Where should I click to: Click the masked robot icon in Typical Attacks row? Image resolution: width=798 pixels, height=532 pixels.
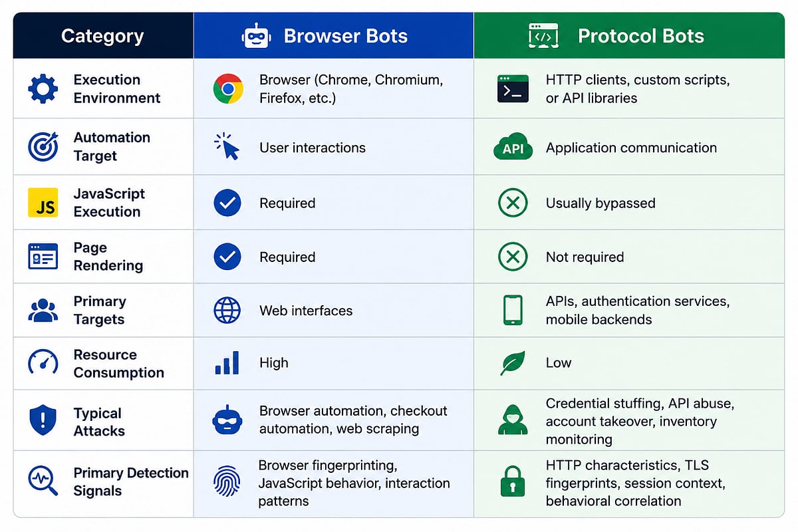pyautogui.click(x=227, y=420)
